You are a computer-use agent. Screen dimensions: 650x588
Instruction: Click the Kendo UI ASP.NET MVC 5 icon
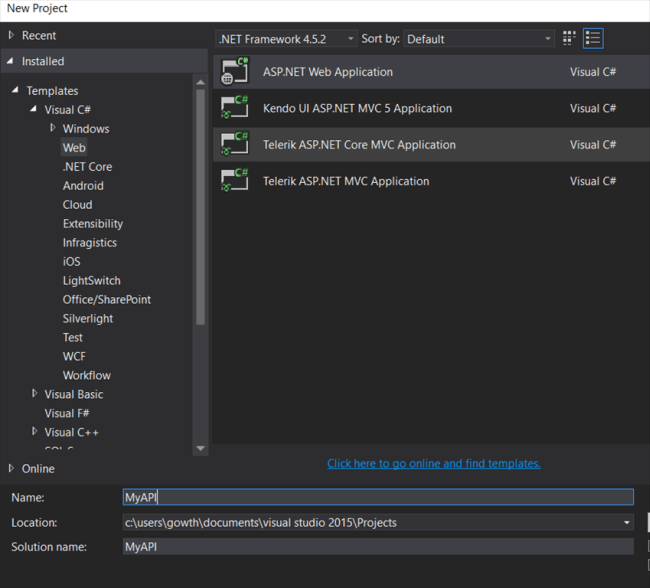(x=235, y=108)
